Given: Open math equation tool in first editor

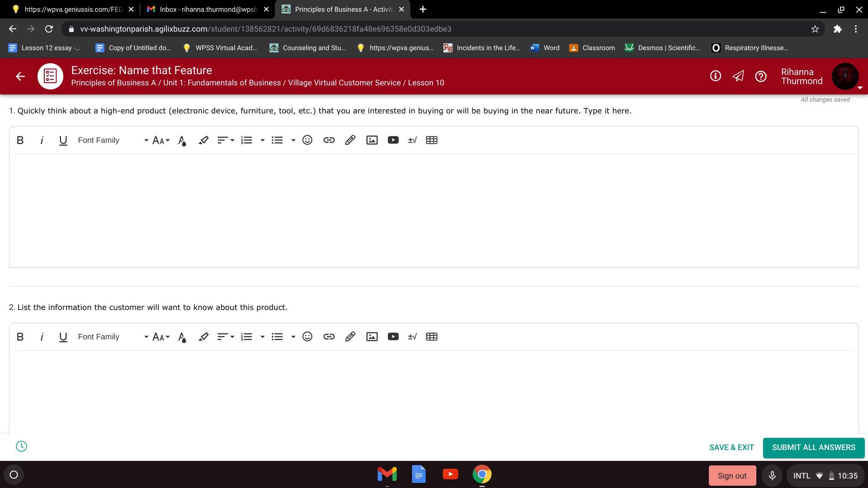Looking at the screenshot, I should (412, 140).
